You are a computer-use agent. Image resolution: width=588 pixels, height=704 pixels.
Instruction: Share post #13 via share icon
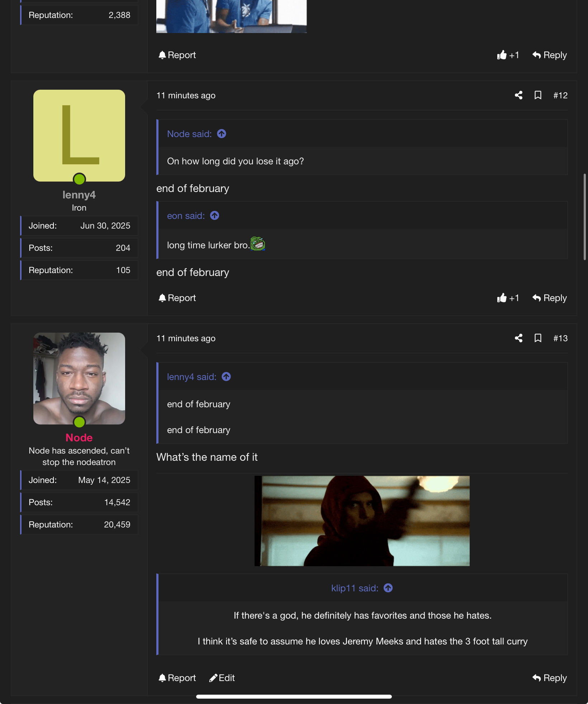point(518,338)
